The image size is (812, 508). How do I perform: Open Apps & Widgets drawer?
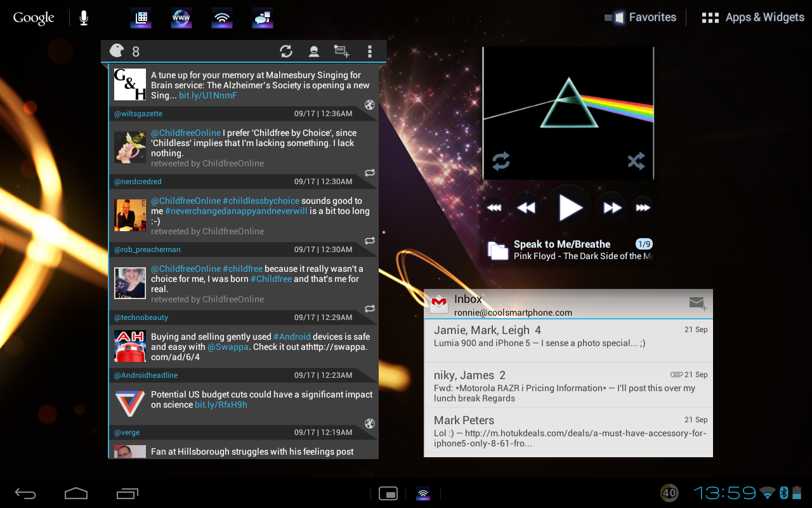pyautogui.click(x=753, y=18)
